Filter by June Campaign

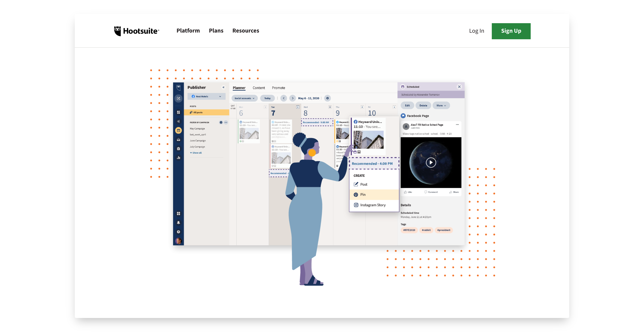click(198, 141)
